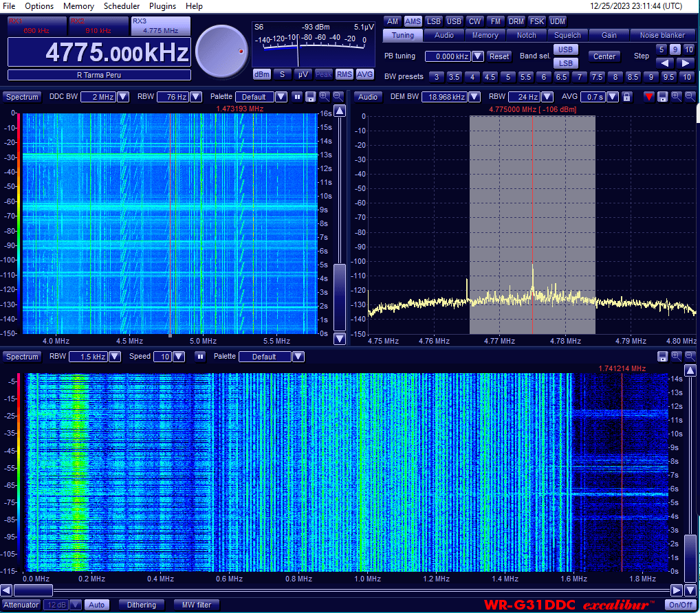The image size is (700, 613).
Task: Switch S-meter to µV units
Action: pos(303,74)
